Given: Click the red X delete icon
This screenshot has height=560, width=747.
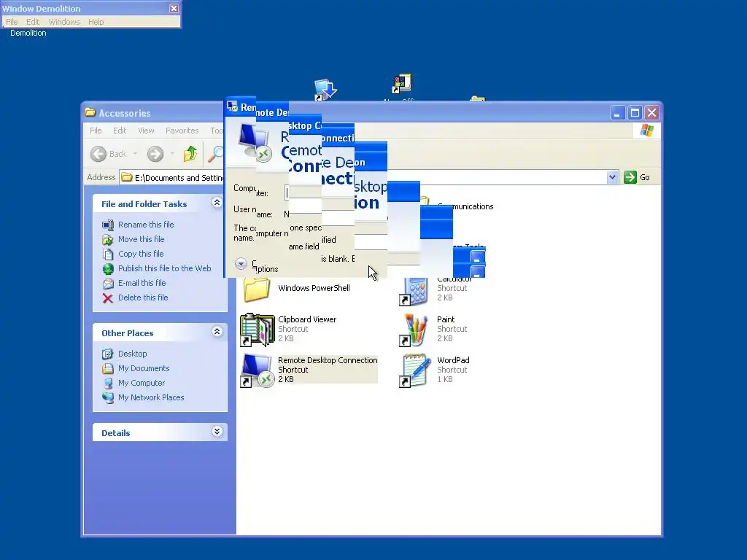Looking at the screenshot, I should pyautogui.click(x=108, y=298).
